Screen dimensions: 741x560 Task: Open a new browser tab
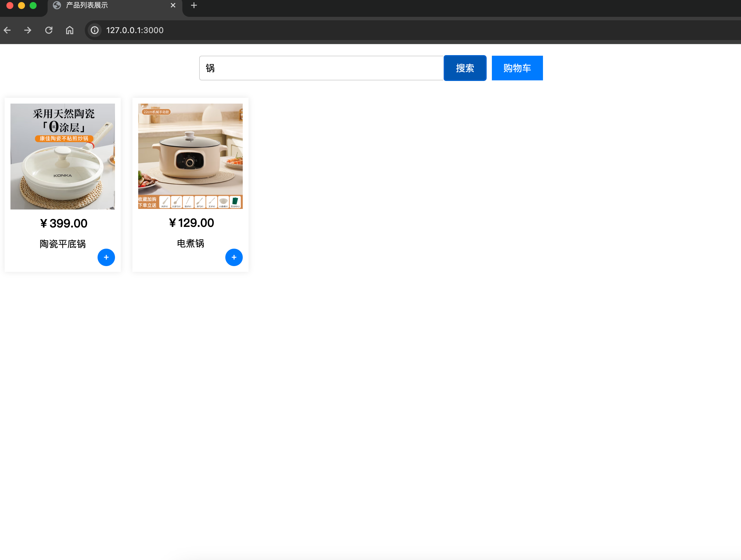click(x=194, y=5)
